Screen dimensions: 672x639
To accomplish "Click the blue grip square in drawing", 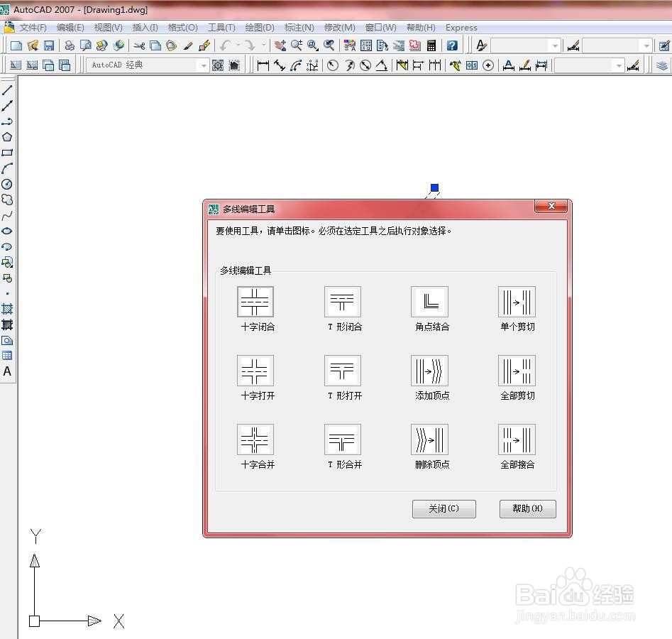I will tap(434, 188).
